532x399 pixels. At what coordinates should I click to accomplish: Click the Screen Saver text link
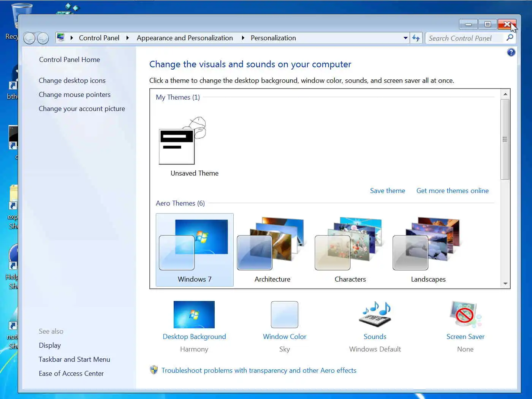coord(465,337)
